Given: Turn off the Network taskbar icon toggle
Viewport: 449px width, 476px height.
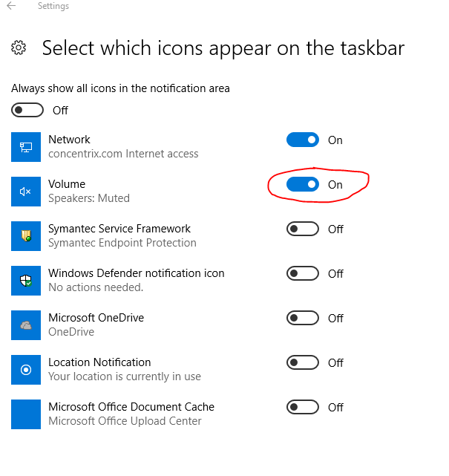Looking at the screenshot, I should point(303,140).
